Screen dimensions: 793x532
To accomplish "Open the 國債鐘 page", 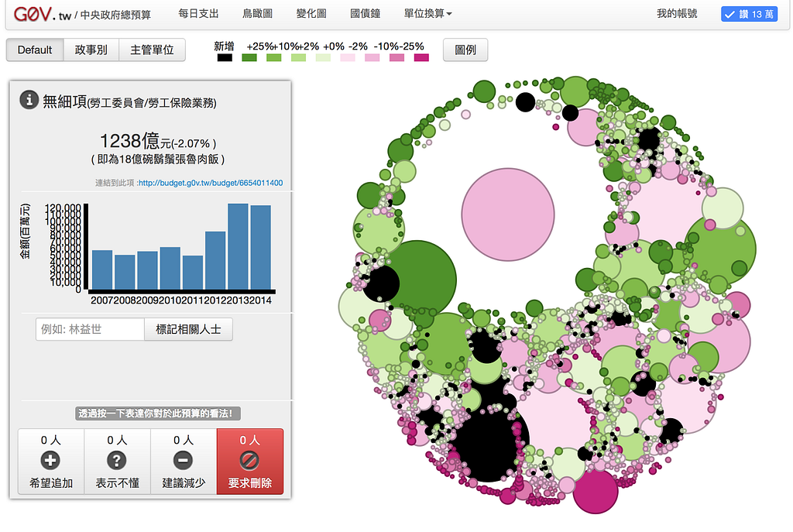I will [x=366, y=14].
